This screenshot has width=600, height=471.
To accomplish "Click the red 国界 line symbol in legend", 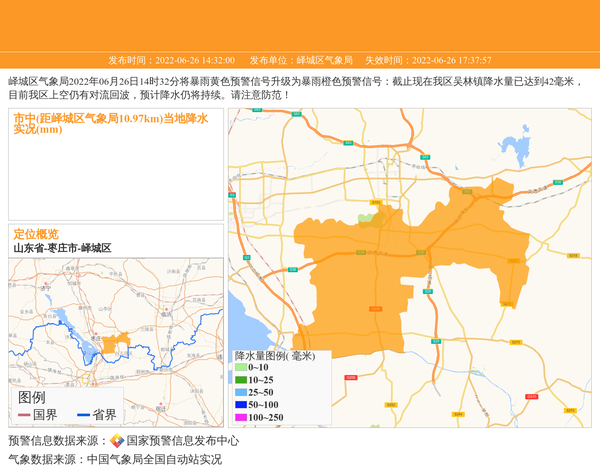I will [x=24, y=415].
